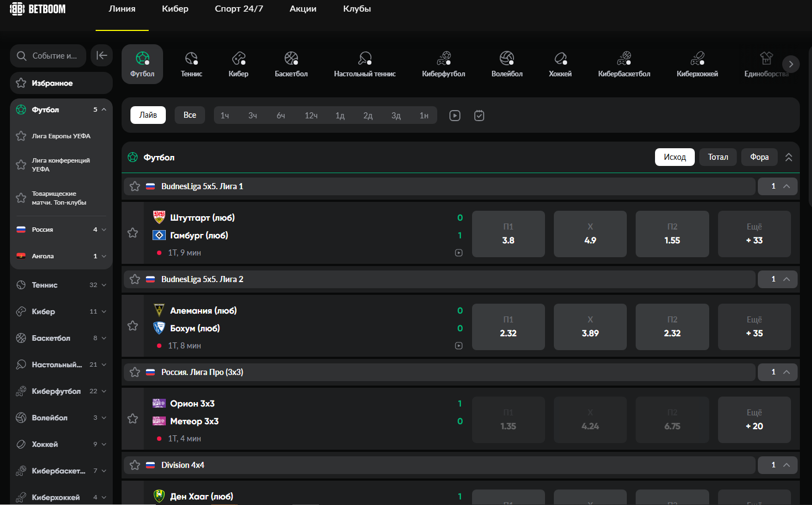Viewport: 812px width, 505px height.
Task: Select the Хоккей sport icon
Action: (x=560, y=64)
